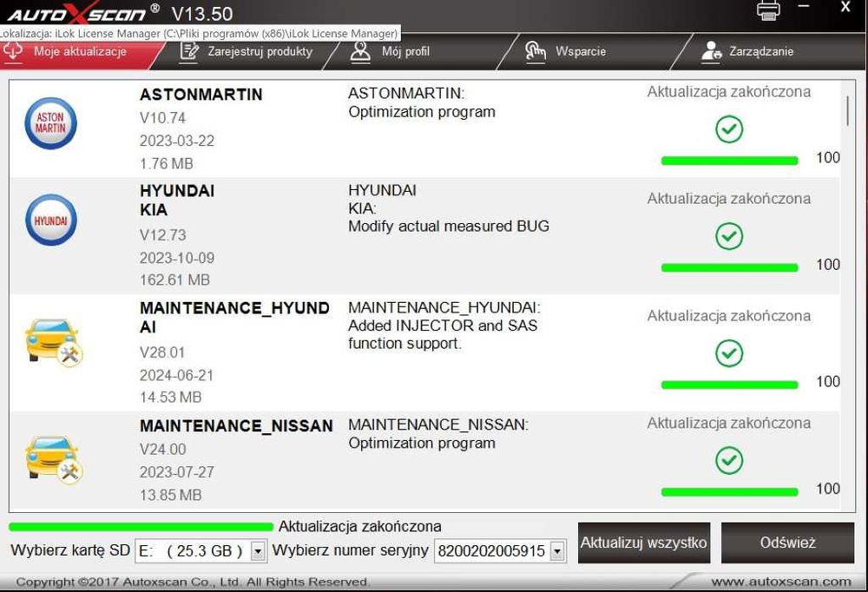Click the green checkmark for MAINTENANCE_HYUNDAI
Screen dimensions: 868x592
(x=729, y=353)
